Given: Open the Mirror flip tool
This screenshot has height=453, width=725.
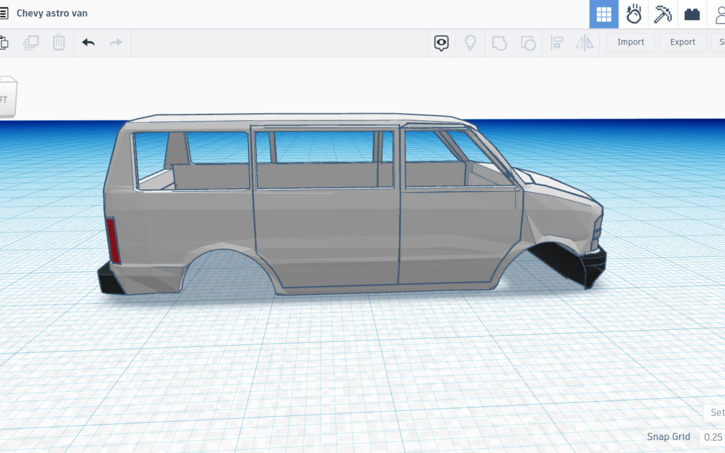Looking at the screenshot, I should point(584,43).
